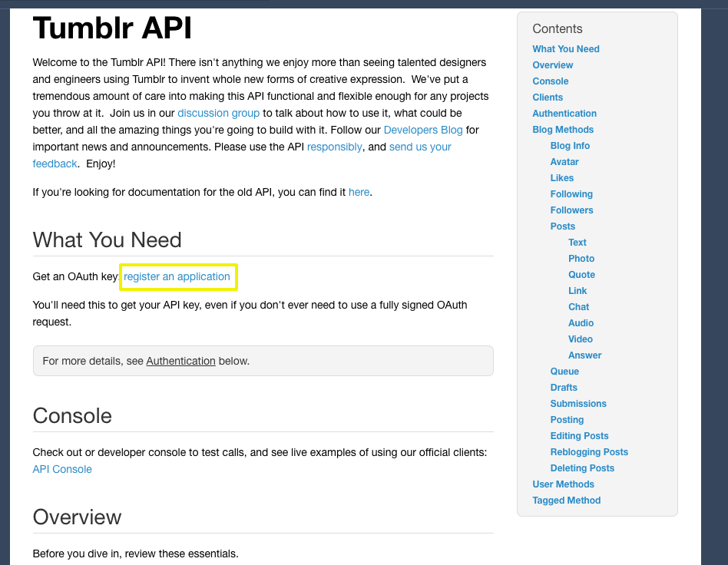Image resolution: width=728 pixels, height=565 pixels.
Task: Go to Posts in Contents
Action: (x=562, y=226)
